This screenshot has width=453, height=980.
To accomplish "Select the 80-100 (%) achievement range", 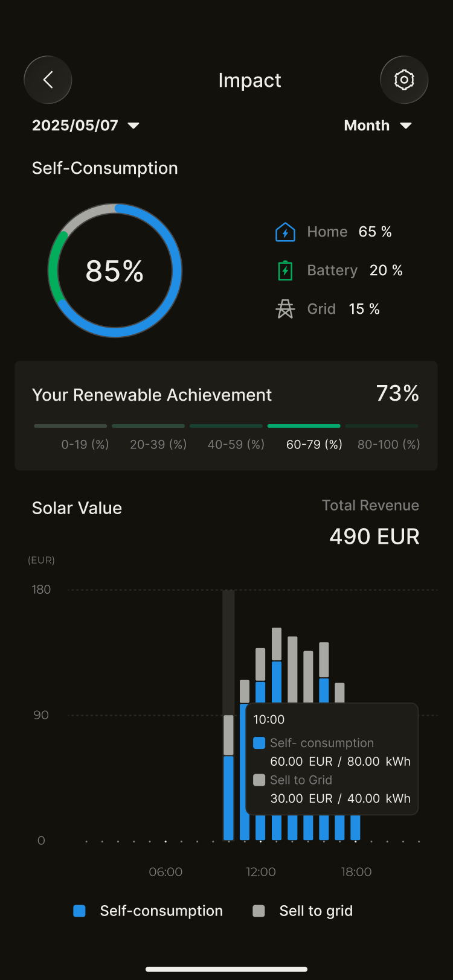I will 388,444.
